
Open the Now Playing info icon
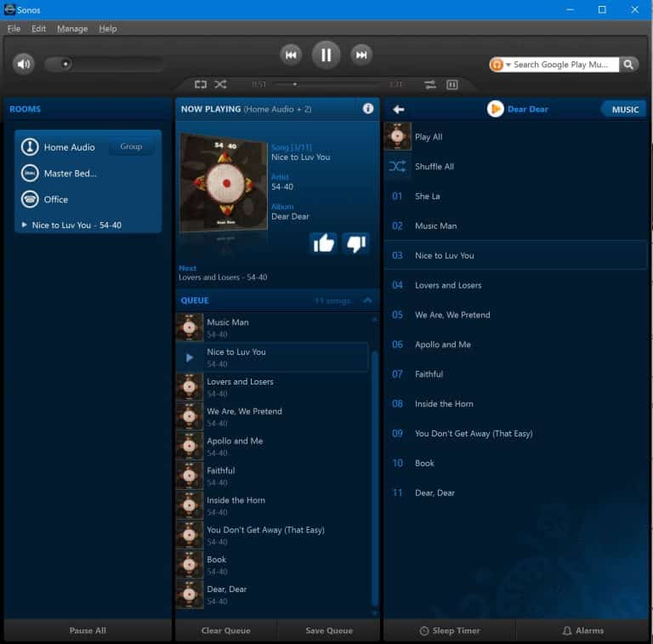[368, 109]
